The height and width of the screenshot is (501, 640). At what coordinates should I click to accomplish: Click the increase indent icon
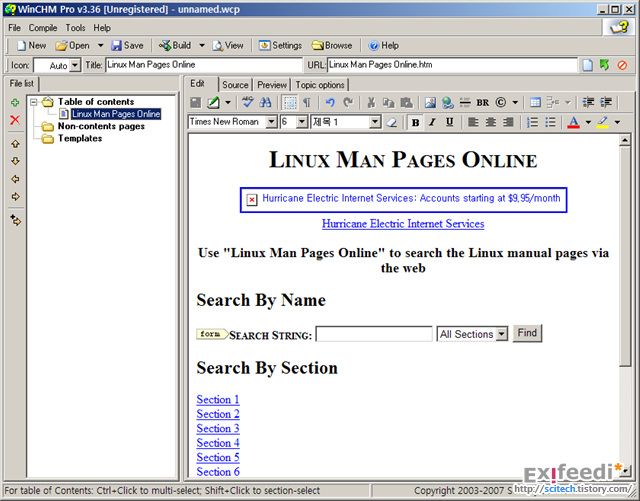click(x=606, y=102)
